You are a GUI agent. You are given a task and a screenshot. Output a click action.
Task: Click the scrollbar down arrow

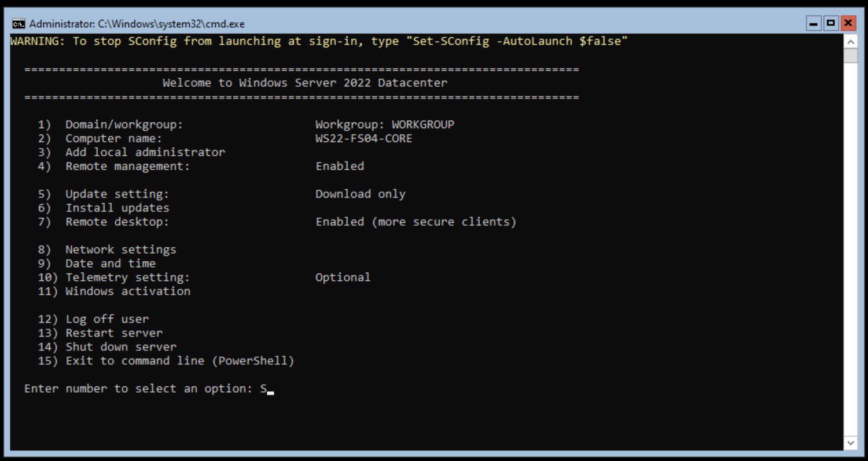(851, 441)
